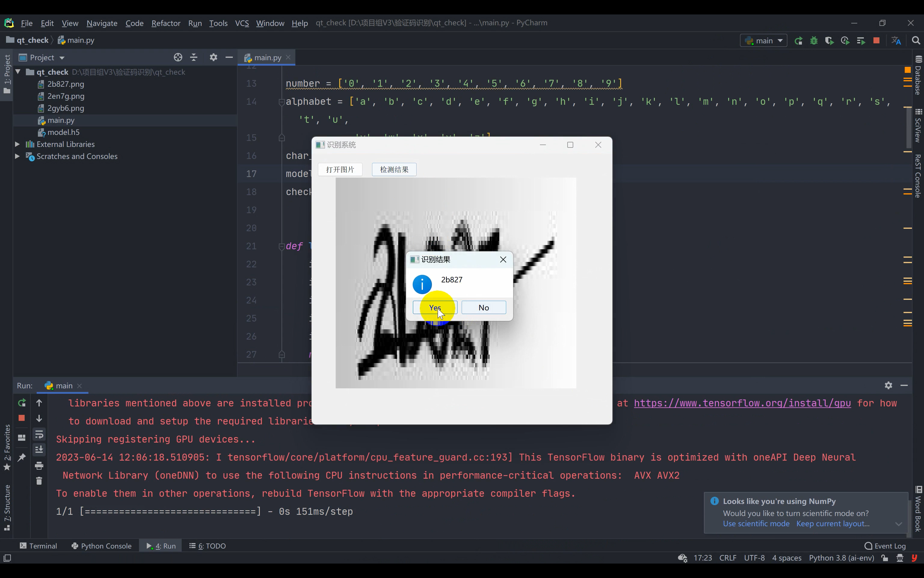Image resolution: width=924 pixels, height=578 pixels.
Task: Open Run panel settings gear
Action: [889, 385]
